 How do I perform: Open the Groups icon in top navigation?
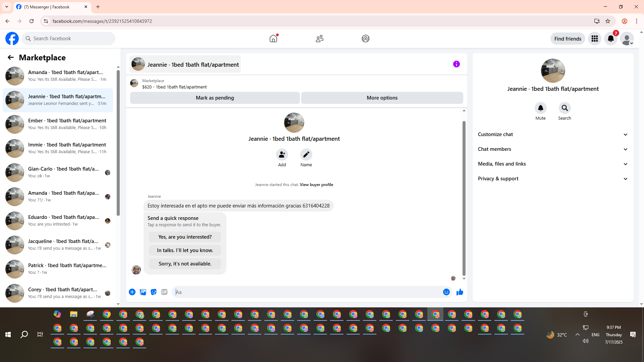(366, 39)
